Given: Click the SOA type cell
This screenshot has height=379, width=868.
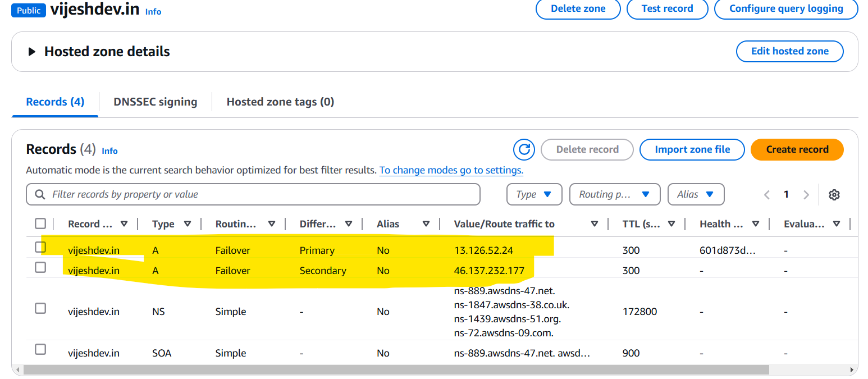Looking at the screenshot, I should [x=162, y=353].
